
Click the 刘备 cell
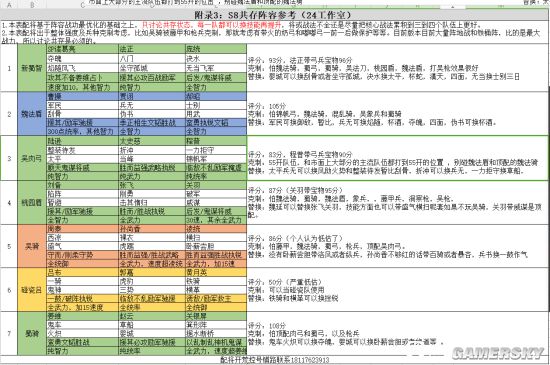[82, 185]
